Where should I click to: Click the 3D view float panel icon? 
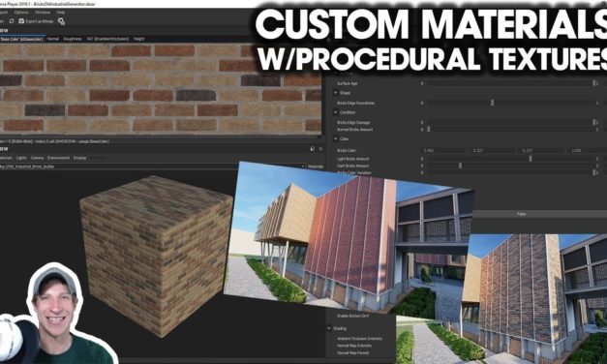(313, 149)
